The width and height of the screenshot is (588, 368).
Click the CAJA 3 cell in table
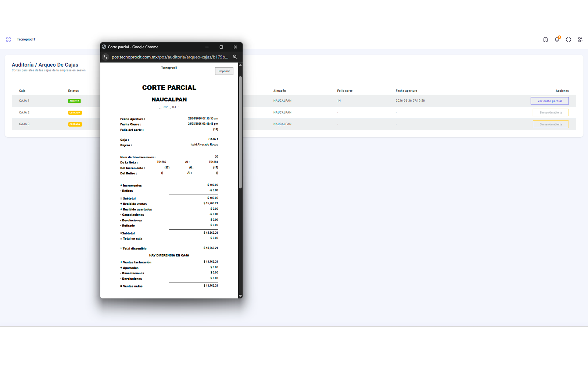[24, 124]
